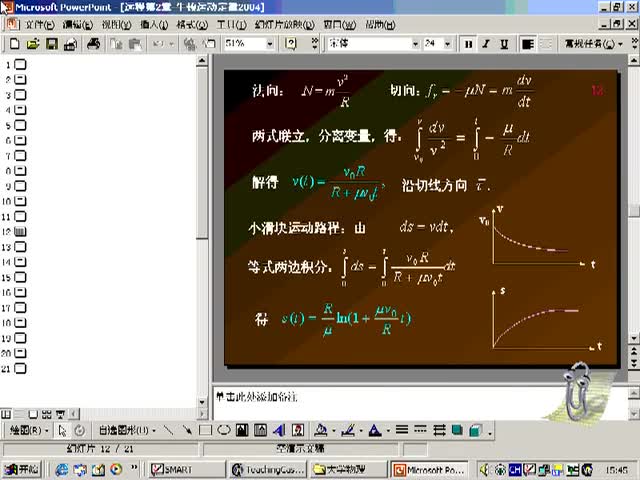Open the View (视图) menu
Image resolution: width=640 pixels, height=480 pixels.
pos(116,25)
